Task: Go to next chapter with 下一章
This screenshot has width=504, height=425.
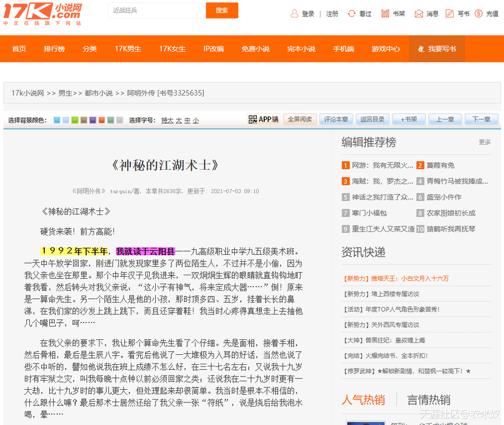Action: [481, 119]
